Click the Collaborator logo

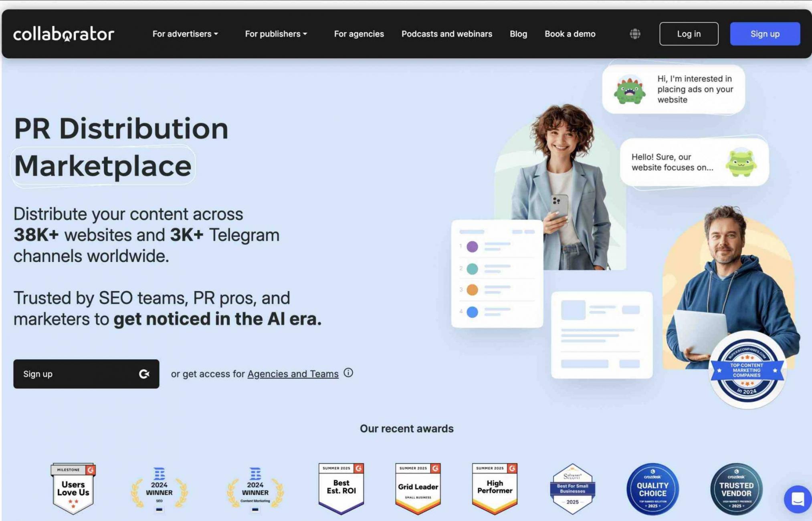[x=64, y=34]
